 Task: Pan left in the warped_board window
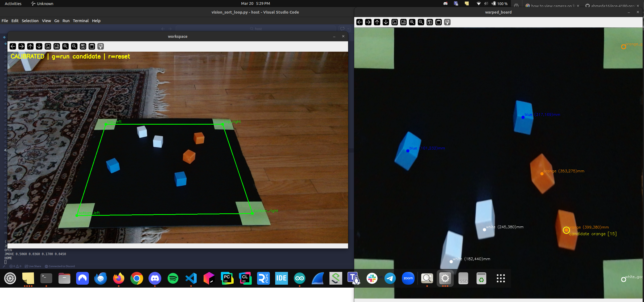360,22
